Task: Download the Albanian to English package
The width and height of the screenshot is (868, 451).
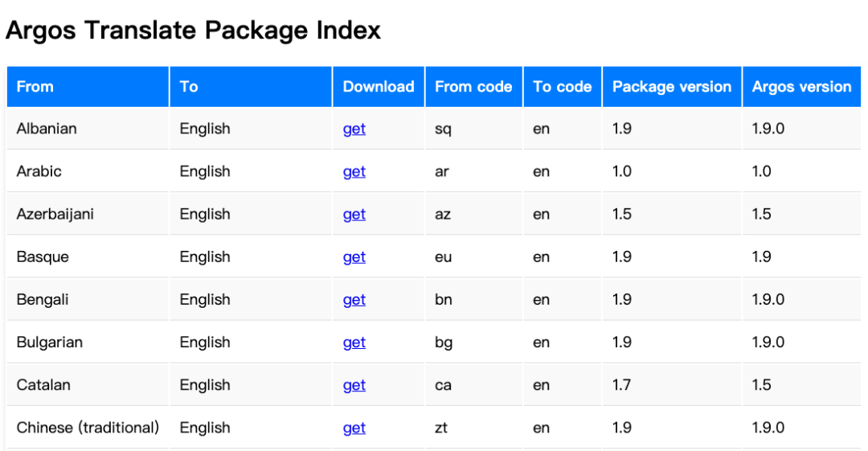Action: 354,129
